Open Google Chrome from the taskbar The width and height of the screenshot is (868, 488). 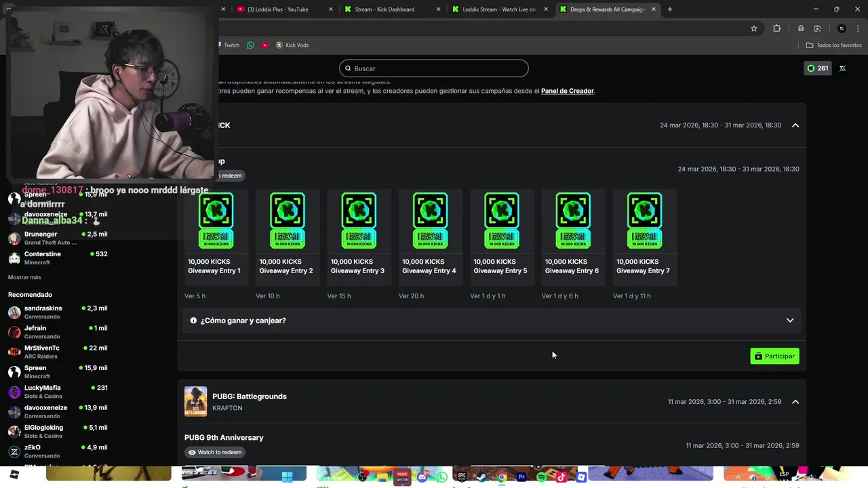pyautogui.click(x=502, y=477)
